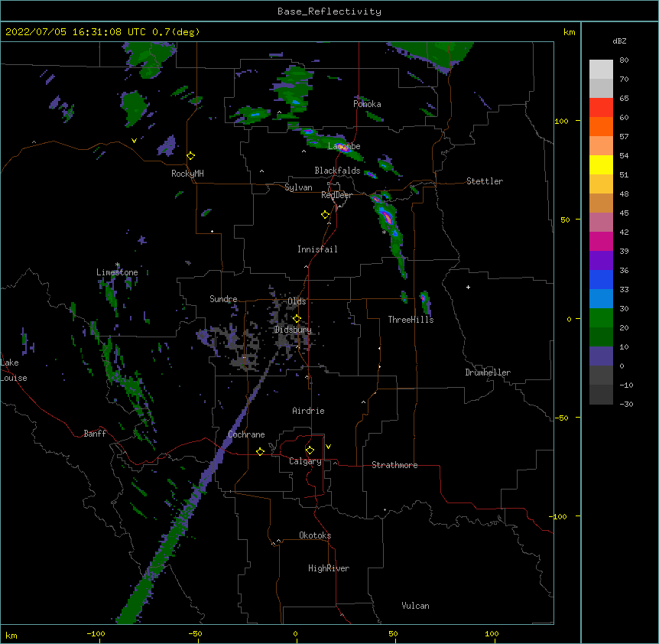
Task: Click the Lacombe city label
Action: click(344, 146)
